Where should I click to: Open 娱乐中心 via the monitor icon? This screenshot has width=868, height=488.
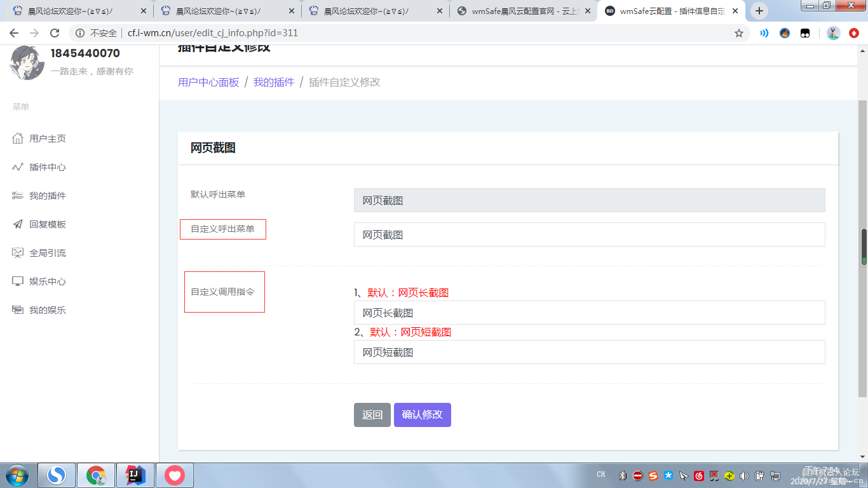coord(18,281)
